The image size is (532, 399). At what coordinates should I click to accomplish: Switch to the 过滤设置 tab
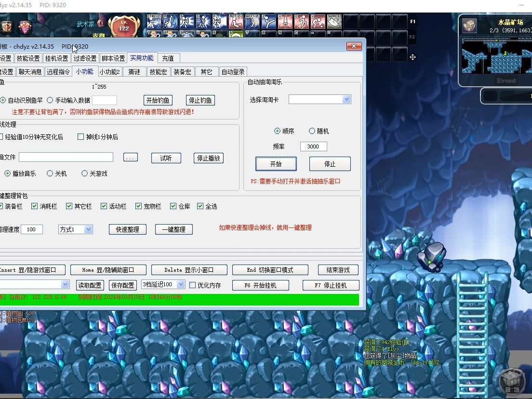tap(85, 58)
